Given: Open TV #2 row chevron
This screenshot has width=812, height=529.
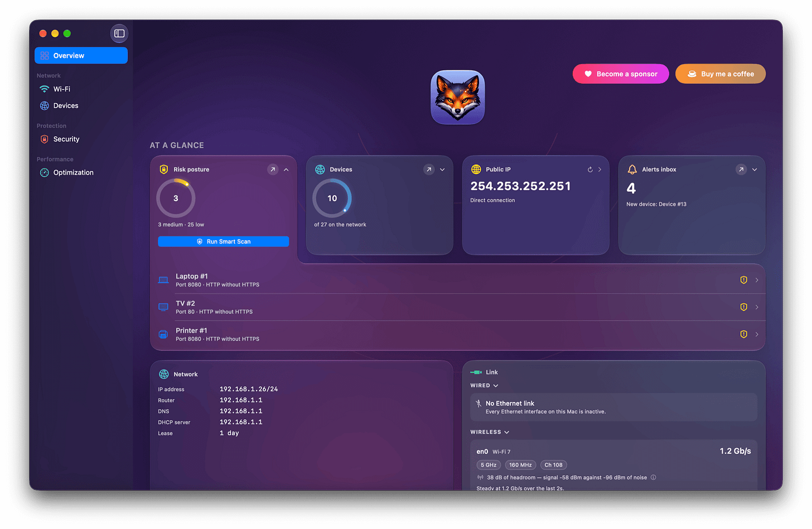Looking at the screenshot, I should (757, 307).
